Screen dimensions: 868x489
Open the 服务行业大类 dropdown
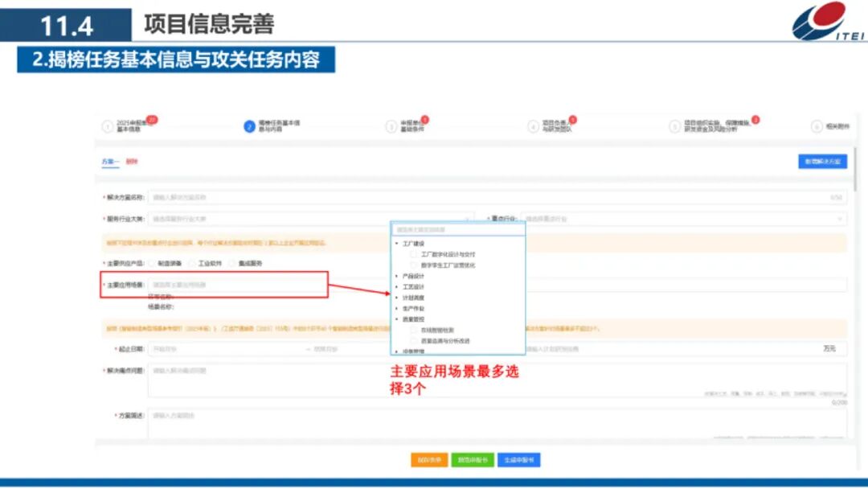tap(311, 219)
